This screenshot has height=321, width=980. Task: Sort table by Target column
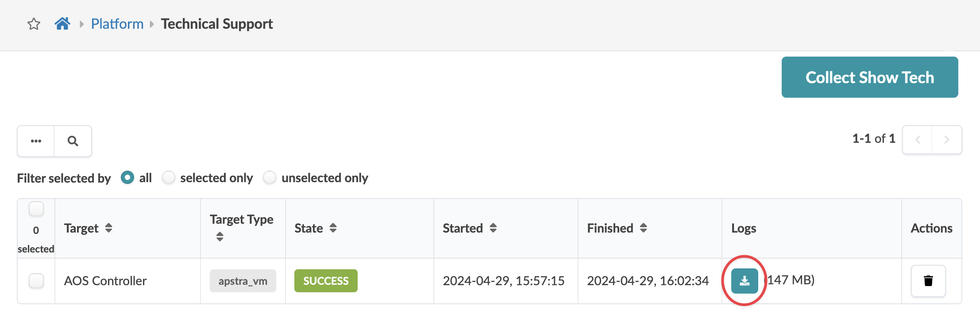(108, 228)
